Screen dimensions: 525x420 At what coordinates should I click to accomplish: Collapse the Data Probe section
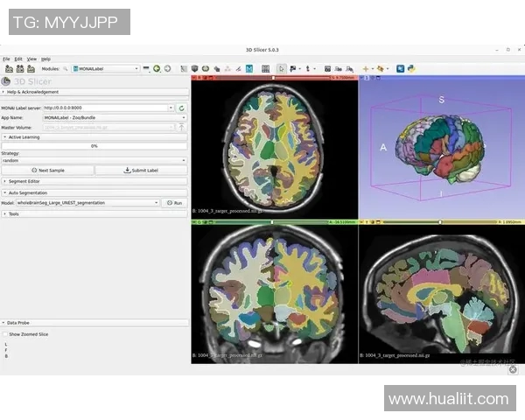pyautogui.click(x=94, y=323)
